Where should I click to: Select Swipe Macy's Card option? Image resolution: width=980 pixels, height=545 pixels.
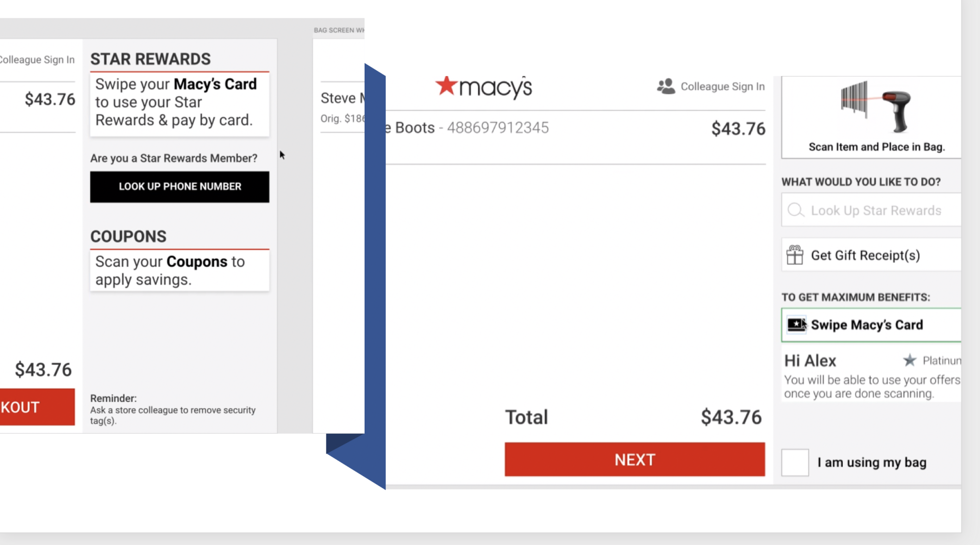(871, 324)
